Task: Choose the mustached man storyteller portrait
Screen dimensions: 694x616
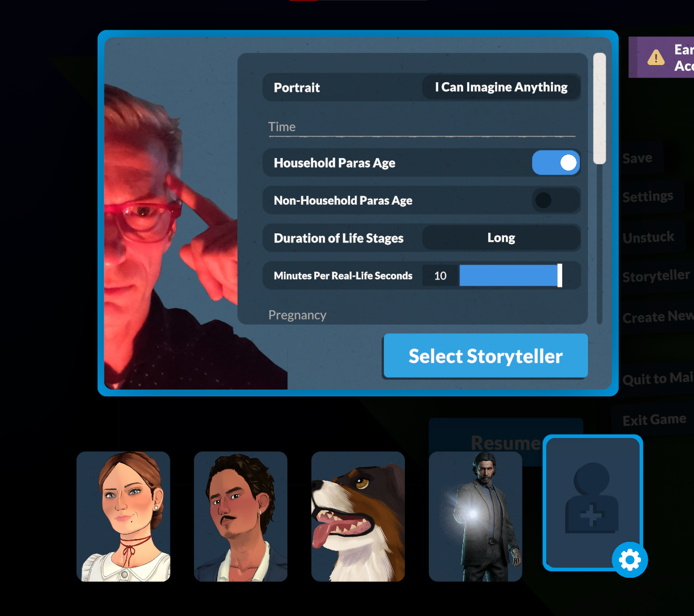Action: [241, 516]
